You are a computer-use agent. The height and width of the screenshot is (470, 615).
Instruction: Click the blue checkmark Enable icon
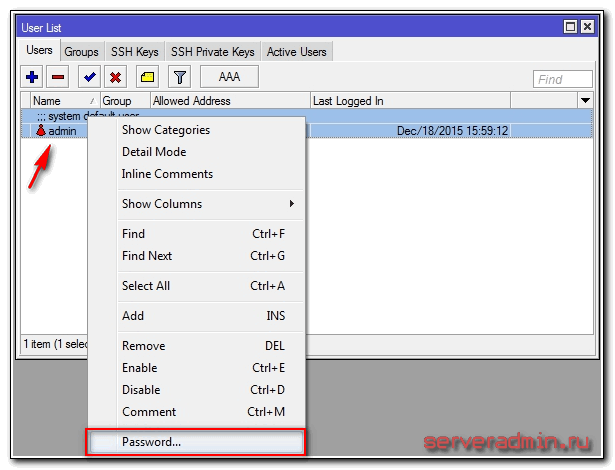(x=90, y=77)
